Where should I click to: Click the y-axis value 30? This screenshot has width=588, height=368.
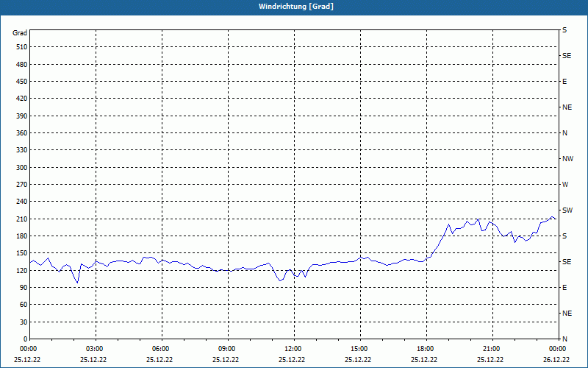tap(24, 322)
